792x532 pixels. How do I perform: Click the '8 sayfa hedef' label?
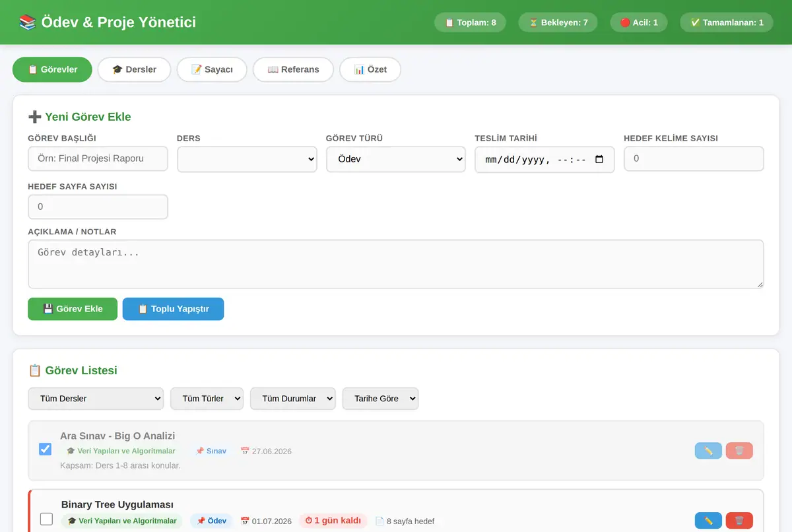[x=405, y=521]
